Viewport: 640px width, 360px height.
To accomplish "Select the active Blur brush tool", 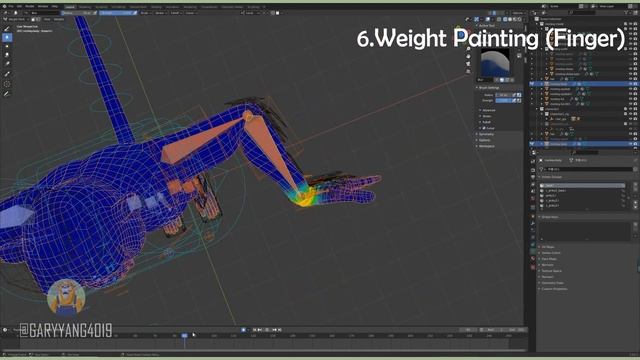I will [7, 38].
